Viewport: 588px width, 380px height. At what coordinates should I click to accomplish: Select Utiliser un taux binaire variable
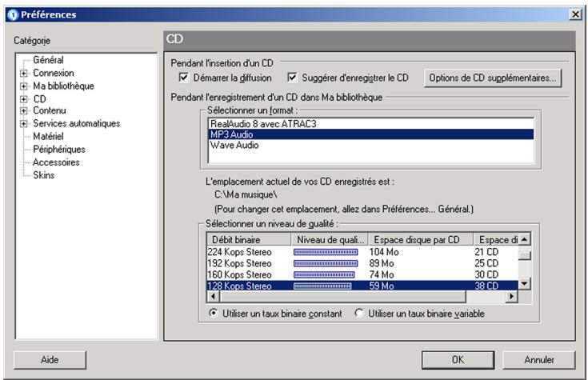358,313
